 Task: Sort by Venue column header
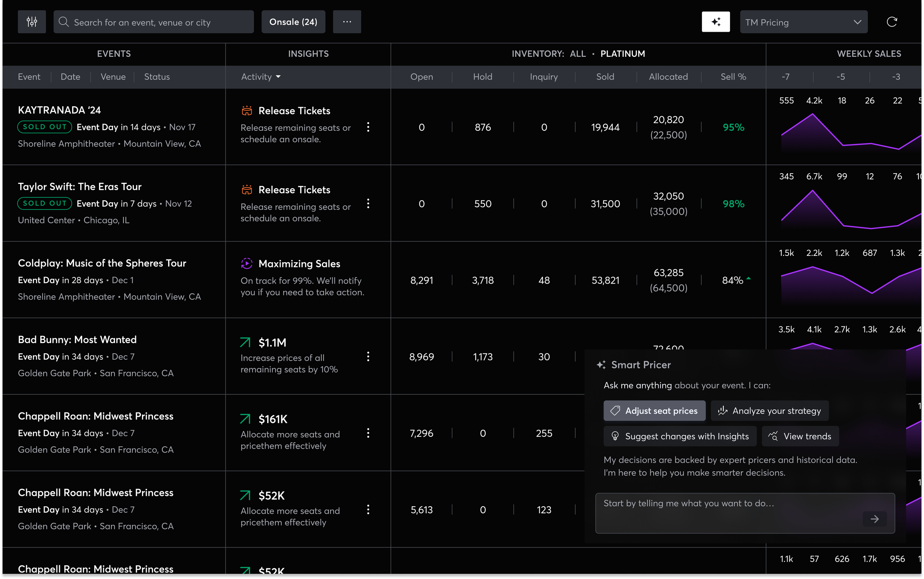pos(113,77)
